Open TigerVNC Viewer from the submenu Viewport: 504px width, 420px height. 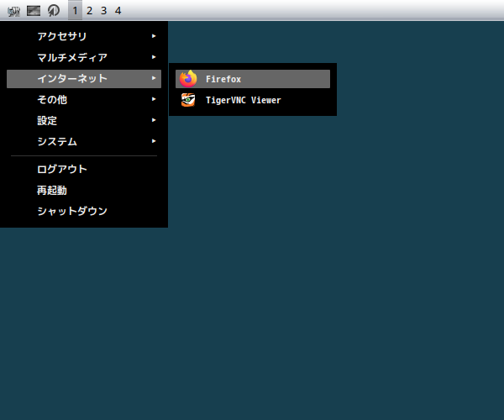point(253,100)
